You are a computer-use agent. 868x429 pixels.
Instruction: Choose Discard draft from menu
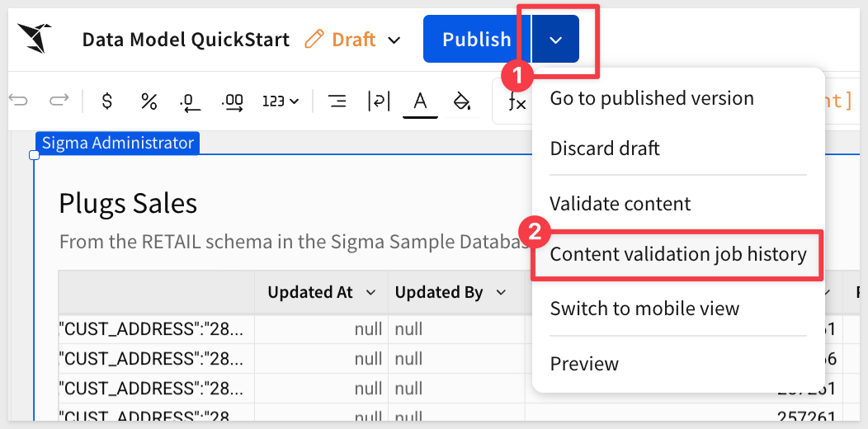(x=605, y=148)
